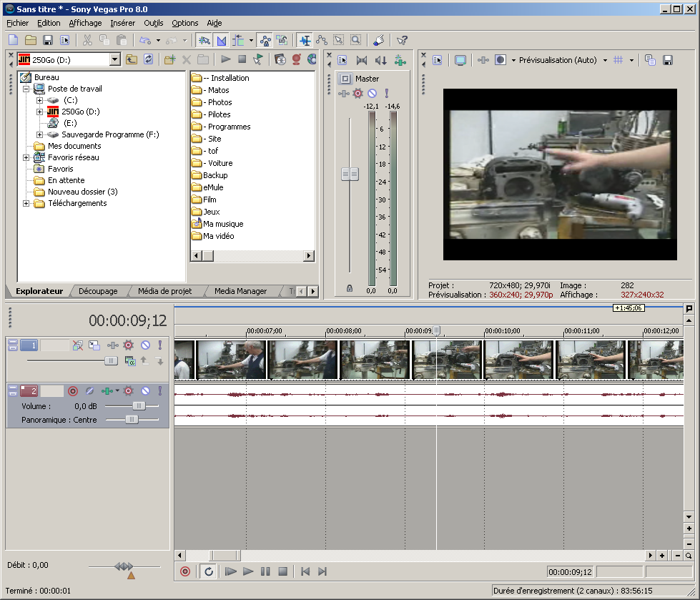
Task: Toggle Explorer Auto Preview icon
Action: point(258,59)
